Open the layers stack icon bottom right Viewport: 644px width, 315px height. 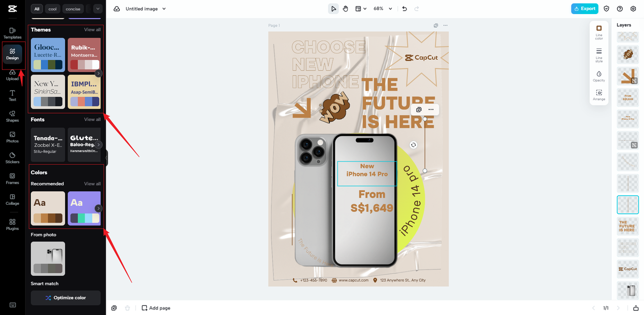coord(636,308)
